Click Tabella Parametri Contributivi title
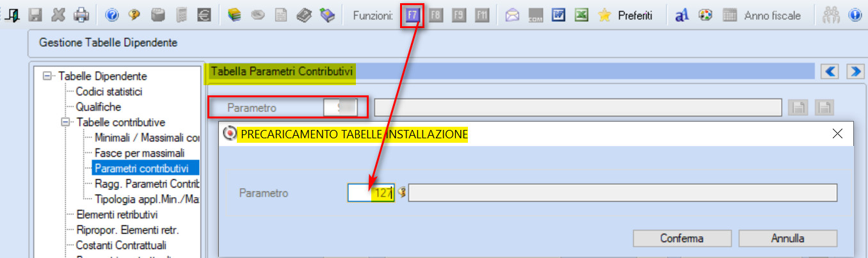Screen dimensions: 868x258 pyautogui.click(x=282, y=70)
